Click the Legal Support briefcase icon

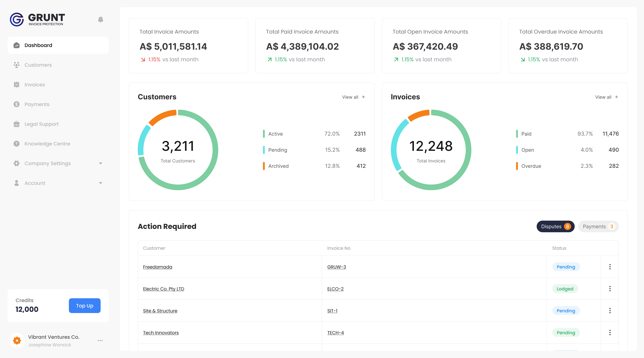17,124
